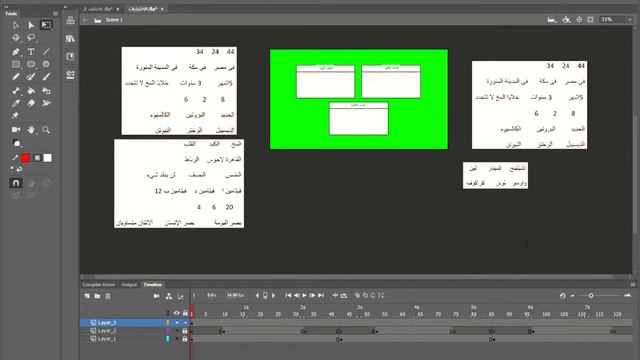
Task: Create a new layer in timeline
Action: click(87, 296)
